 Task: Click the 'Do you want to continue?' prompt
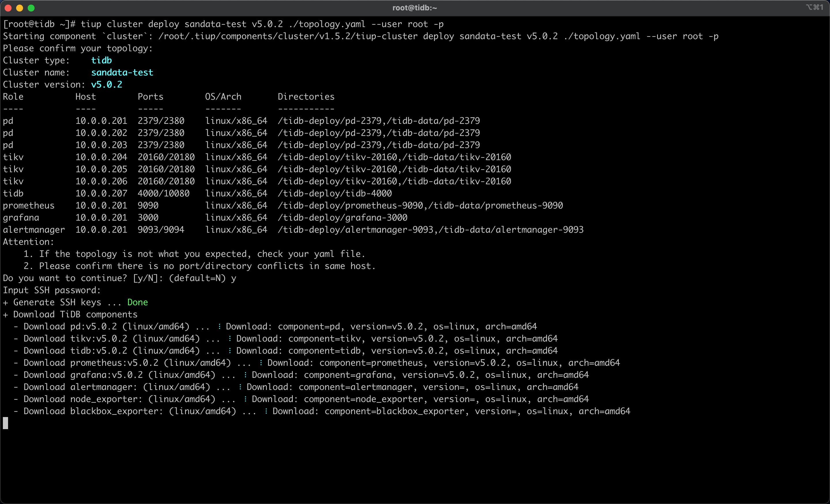pyautogui.click(x=120, y=278)
